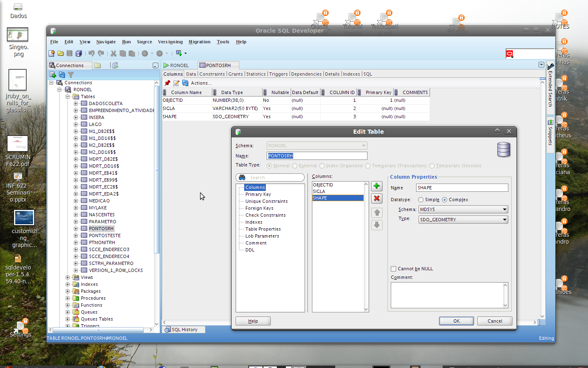Open the Tools menu
Image resolution: width=588 pixels, height=368 pixels.
point(223,42)
